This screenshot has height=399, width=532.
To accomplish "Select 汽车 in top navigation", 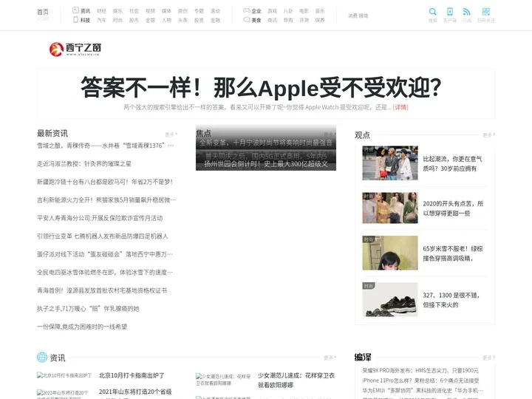I will coord(101,21).
